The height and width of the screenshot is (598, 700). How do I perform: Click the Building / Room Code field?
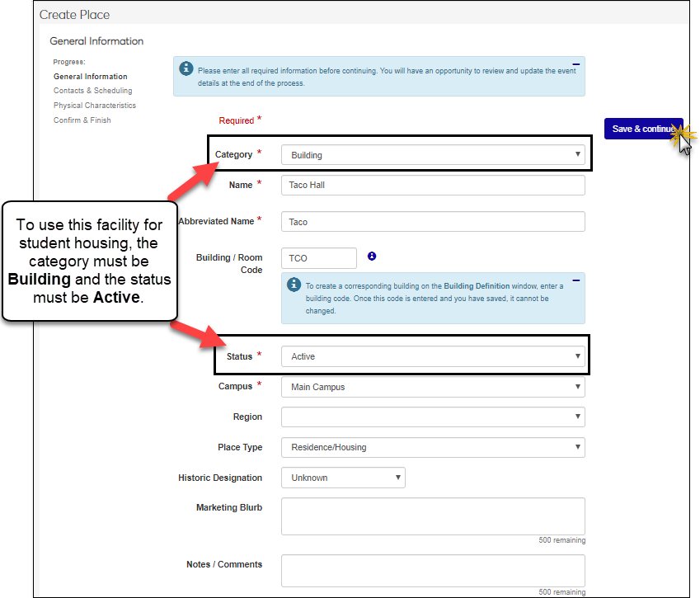tap(318, 258)
